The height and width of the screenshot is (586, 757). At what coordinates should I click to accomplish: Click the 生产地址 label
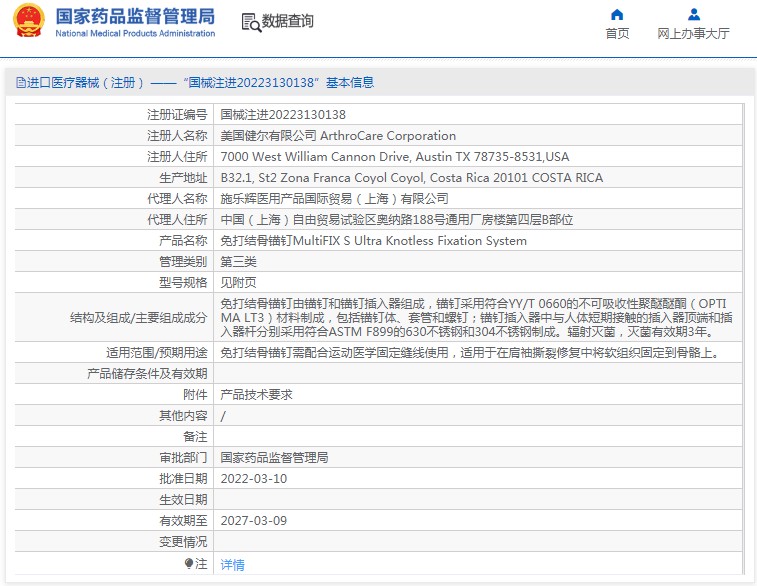(x=183, y=178)
